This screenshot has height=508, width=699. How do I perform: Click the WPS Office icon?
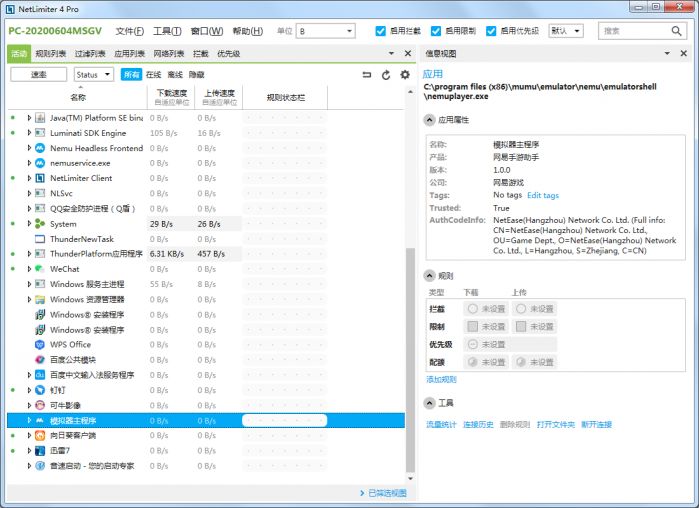coord(40,344)
